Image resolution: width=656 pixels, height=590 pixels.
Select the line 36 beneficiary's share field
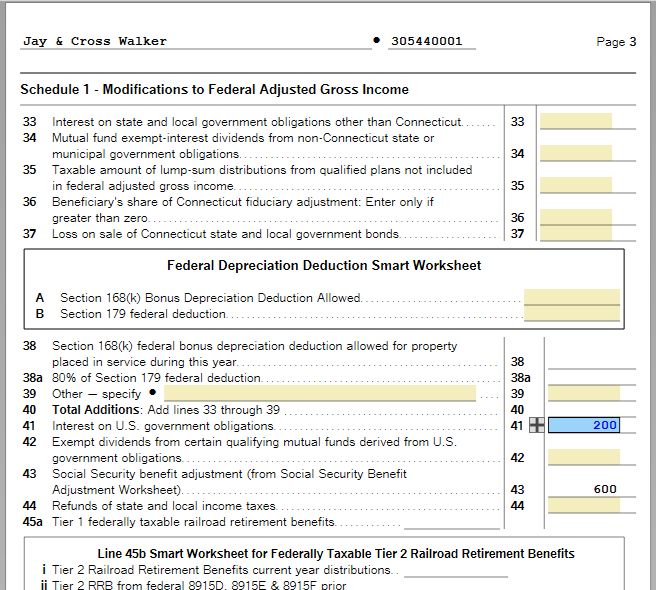pyautogui.click(x=576, y=217)
